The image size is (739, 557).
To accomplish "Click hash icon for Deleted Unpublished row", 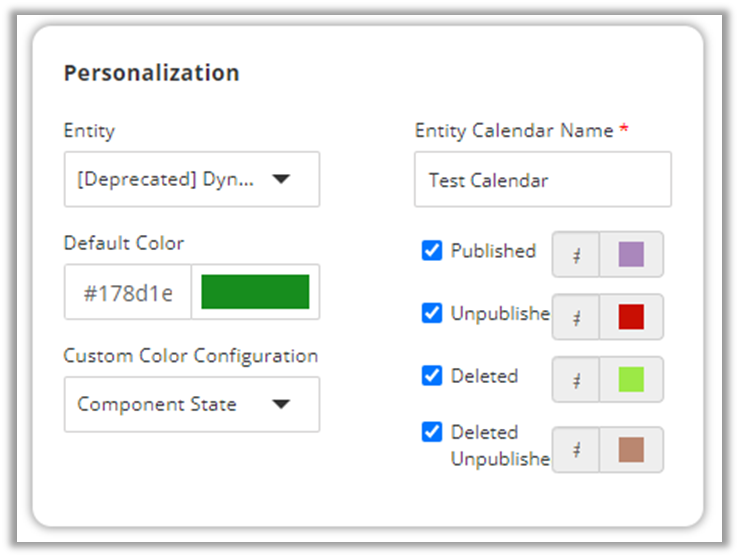I will pyautogui.click(x=577, y=450).
